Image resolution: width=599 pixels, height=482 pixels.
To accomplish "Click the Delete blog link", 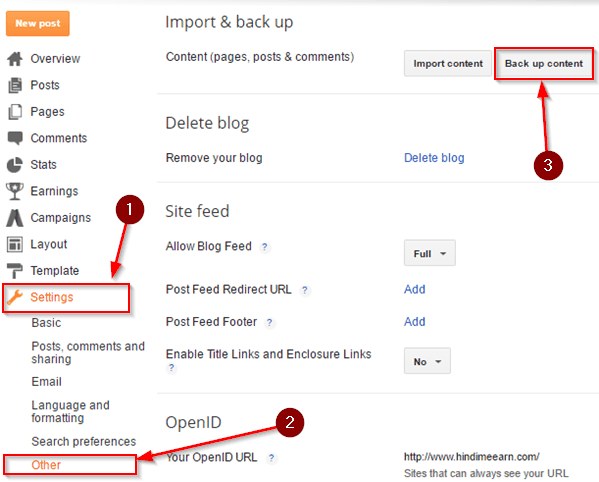I will tap(434, 158).
